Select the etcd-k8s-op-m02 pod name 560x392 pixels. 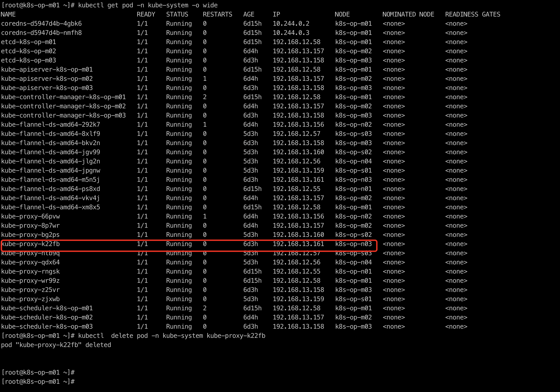[x=28, y=51]
